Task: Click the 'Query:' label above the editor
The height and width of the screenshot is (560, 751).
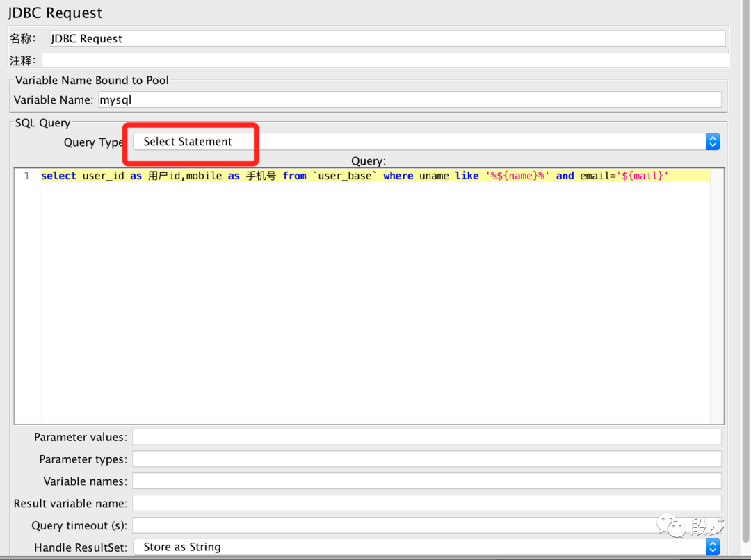Action: click(369, 160)
